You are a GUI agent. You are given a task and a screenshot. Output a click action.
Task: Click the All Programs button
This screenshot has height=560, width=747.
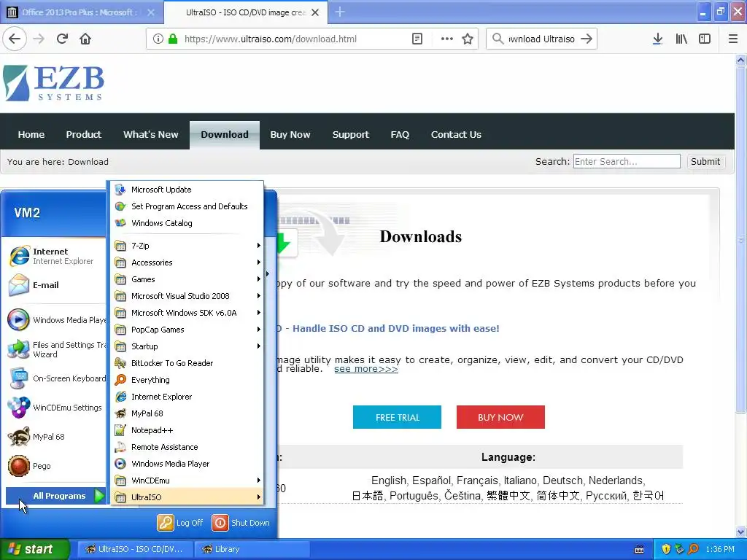tap(55, 496)
